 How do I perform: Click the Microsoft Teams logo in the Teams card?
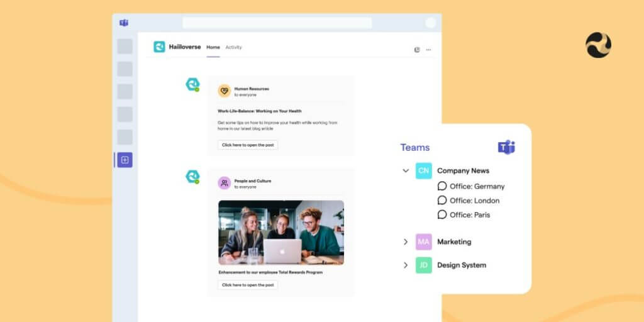point(506,147)
